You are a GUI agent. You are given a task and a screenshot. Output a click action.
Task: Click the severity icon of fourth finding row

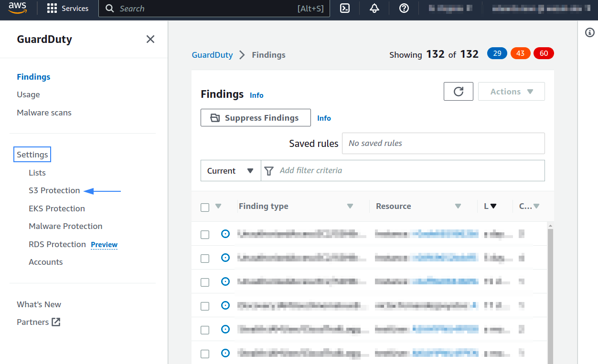[225, 305]
